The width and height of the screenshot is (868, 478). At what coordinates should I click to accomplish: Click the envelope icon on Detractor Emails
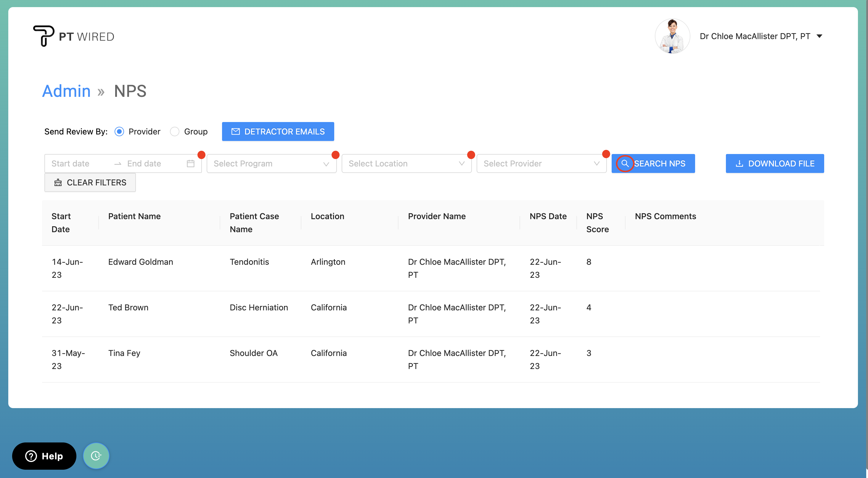pyautogui.click(x=236, y=131)
